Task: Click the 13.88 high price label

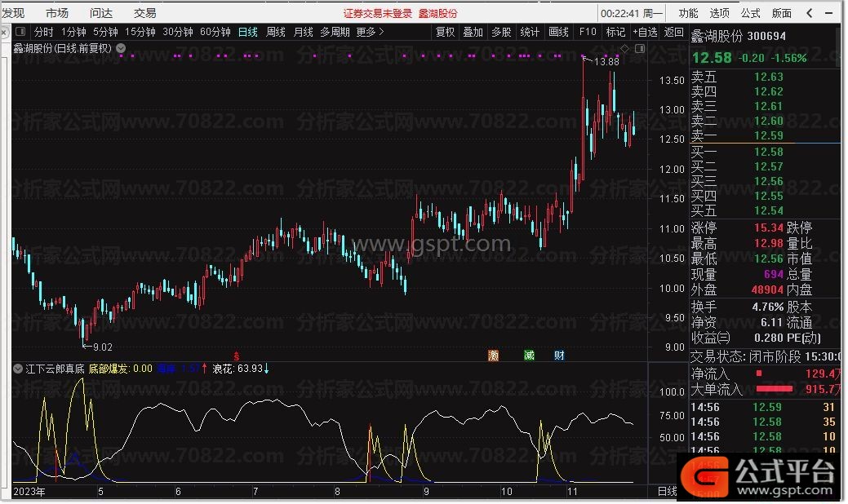Action: (x=606, y=62)
